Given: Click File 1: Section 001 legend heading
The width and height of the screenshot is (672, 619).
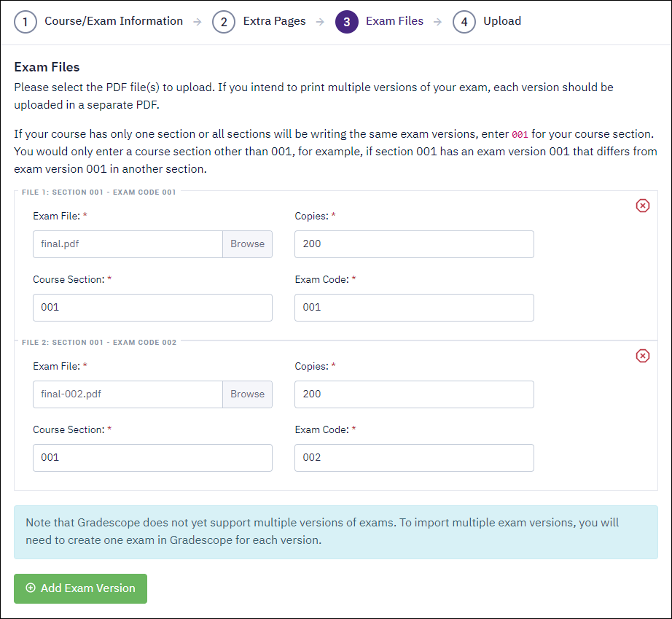Looking at the screenshot, I should (99, 192).
